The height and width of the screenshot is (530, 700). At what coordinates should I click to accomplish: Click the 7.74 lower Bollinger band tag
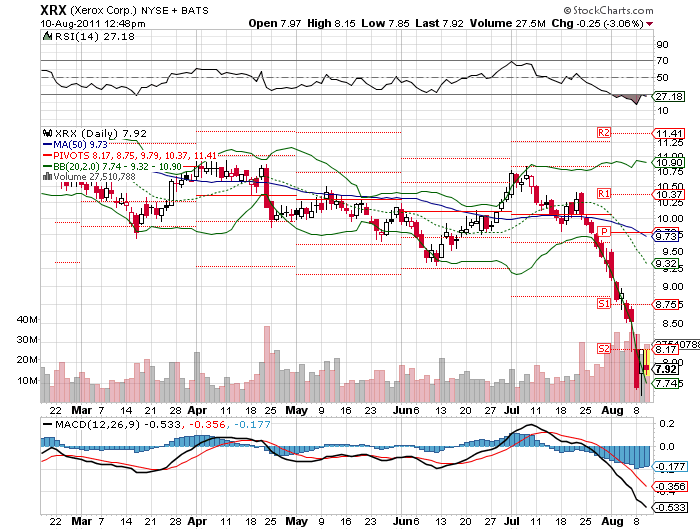[x=667, y=383]
